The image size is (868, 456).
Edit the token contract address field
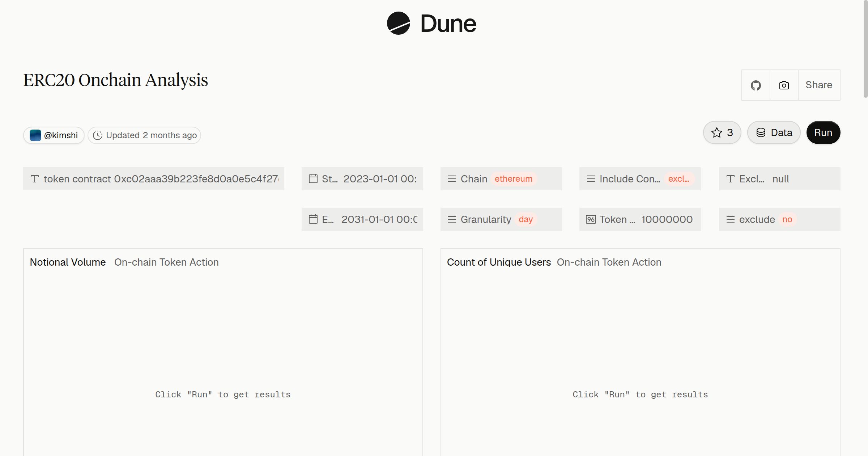(x=154, y=179)
